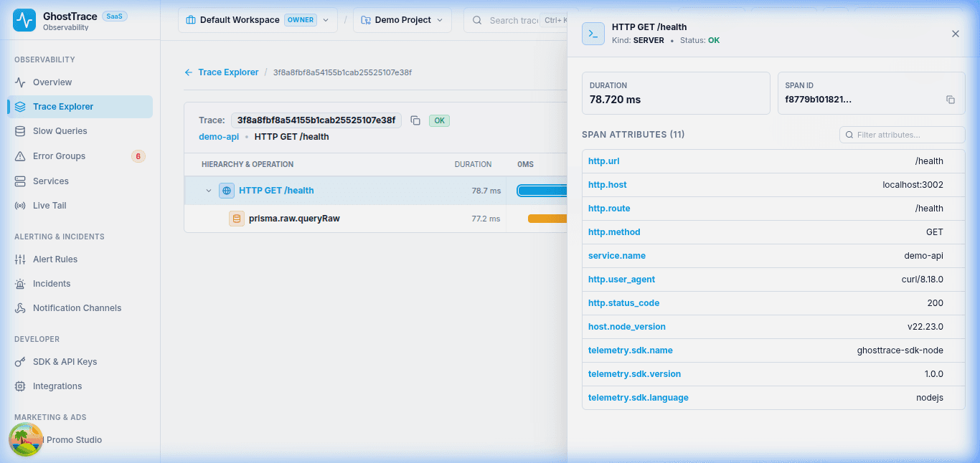This screenshot has height=463, width=980.
Task: Click the search magnifier icon in top bar
Action: (x=477, y=20)
